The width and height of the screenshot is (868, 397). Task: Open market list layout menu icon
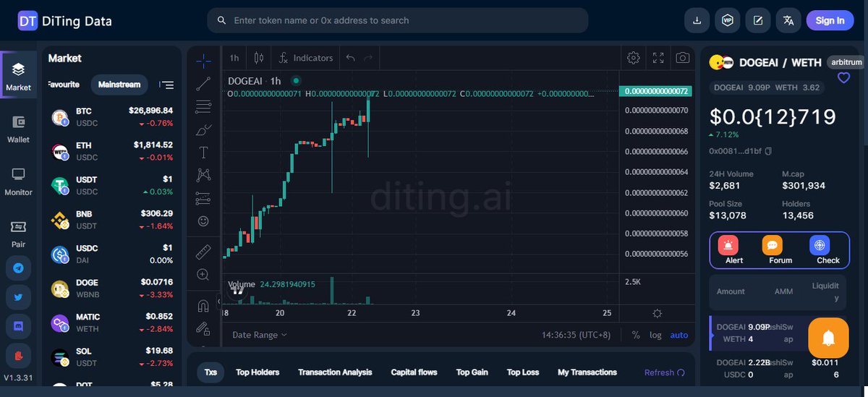coord(166,85)
